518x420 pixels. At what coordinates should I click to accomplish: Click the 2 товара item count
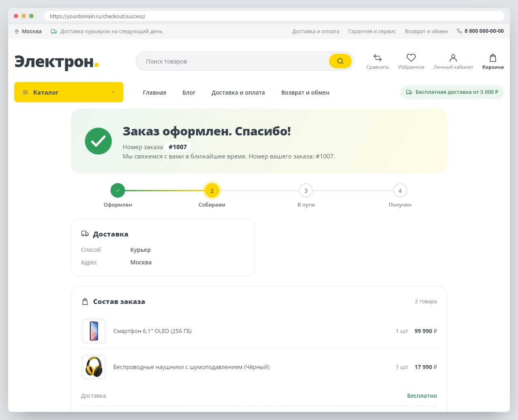[x=426, y=302]
